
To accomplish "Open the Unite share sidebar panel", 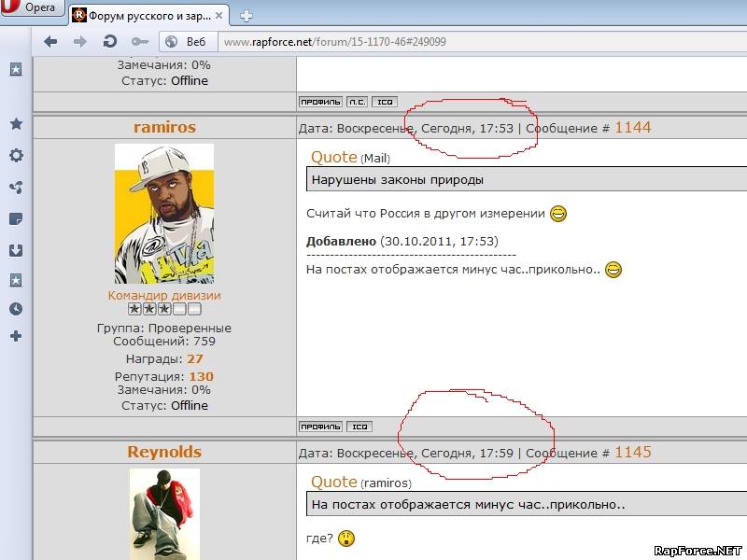I will [x=16, y=188].
